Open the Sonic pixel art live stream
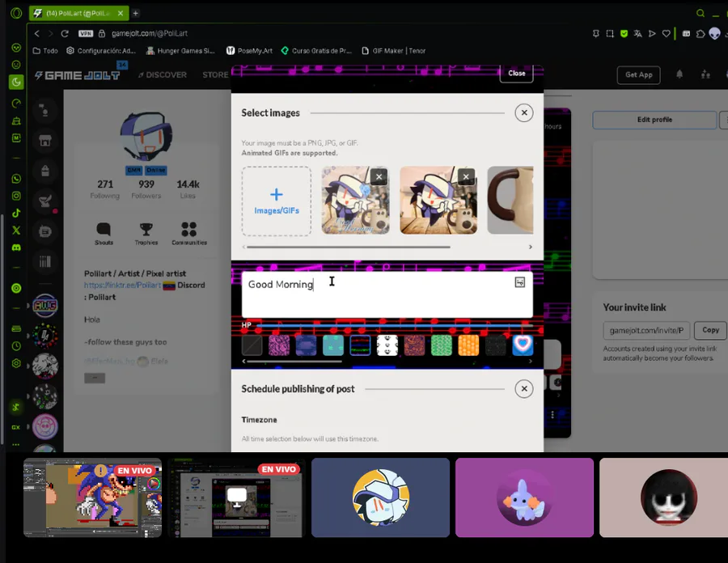Image resolution: width=728 pixels, height=563 pixels. click(93, 497)
